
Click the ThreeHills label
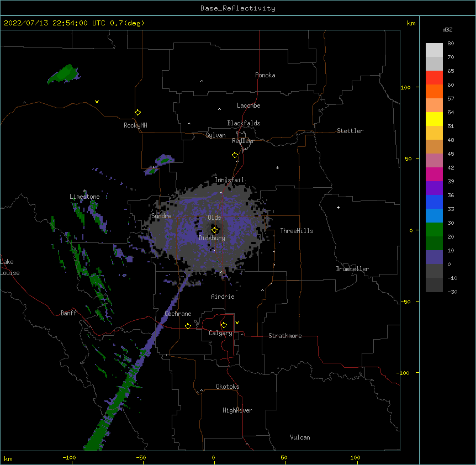point(297,231)
